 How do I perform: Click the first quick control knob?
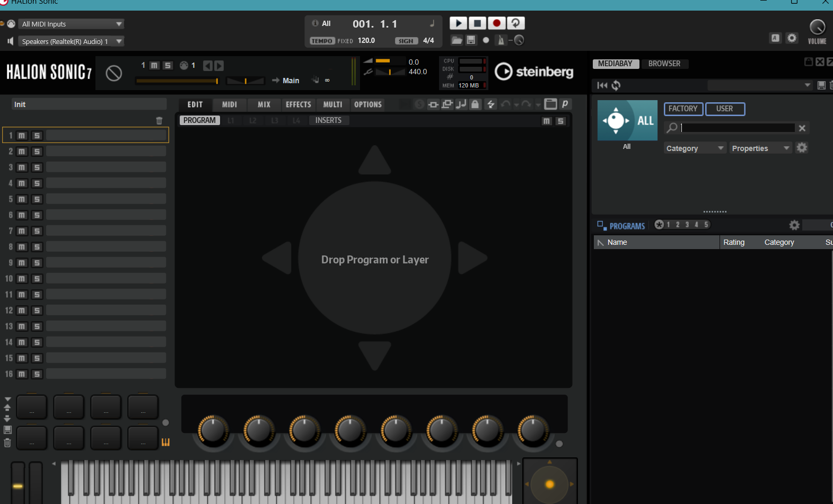coord(213,430)
